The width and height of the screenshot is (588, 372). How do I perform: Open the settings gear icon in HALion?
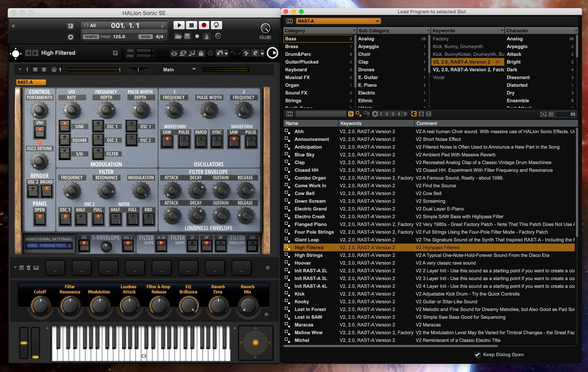(x=71, y=37)
